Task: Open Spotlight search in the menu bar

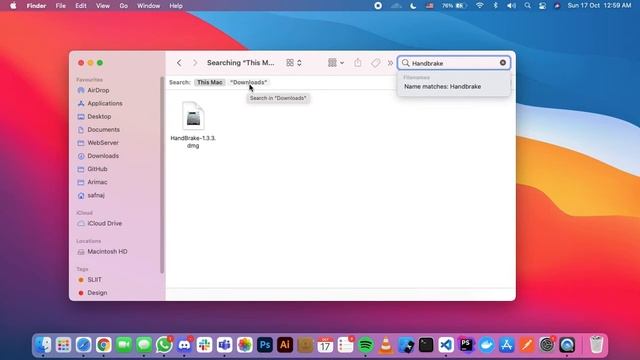Action: coord(527,6)
